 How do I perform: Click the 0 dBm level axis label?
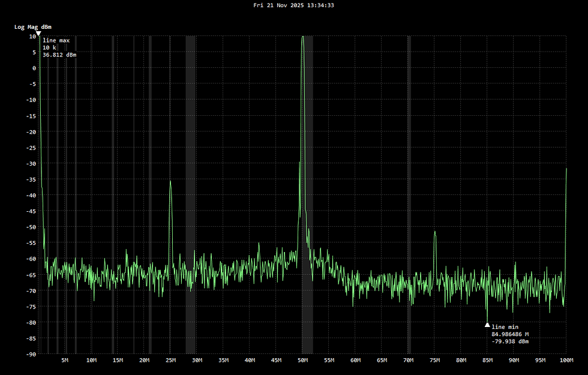pyautogui.click(x=34, y=68)
